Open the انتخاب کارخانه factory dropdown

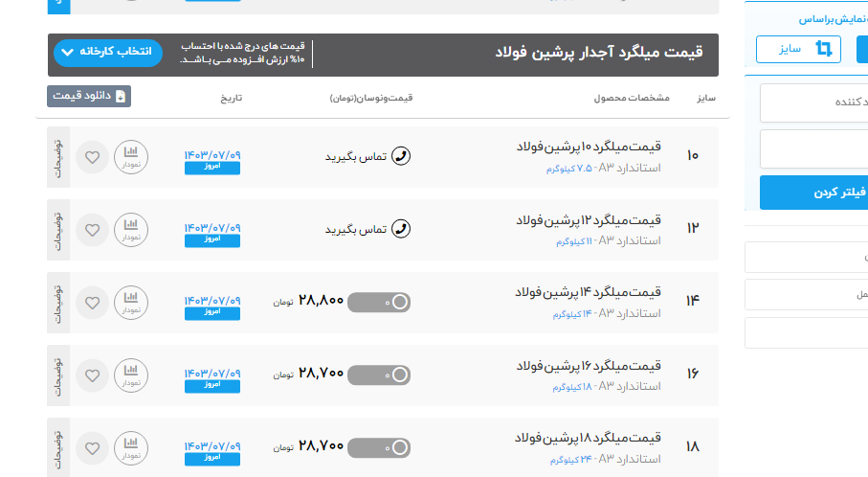click(x=108, y=53)
